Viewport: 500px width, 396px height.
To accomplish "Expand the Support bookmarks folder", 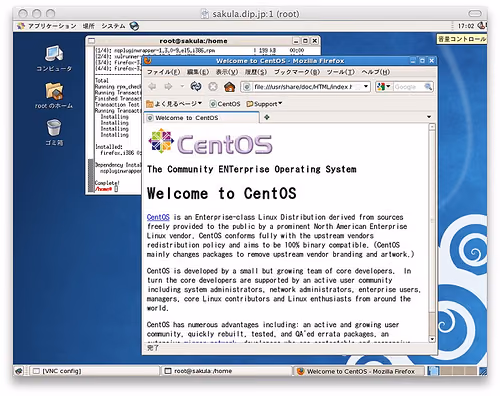I will [x=264, y=104].
